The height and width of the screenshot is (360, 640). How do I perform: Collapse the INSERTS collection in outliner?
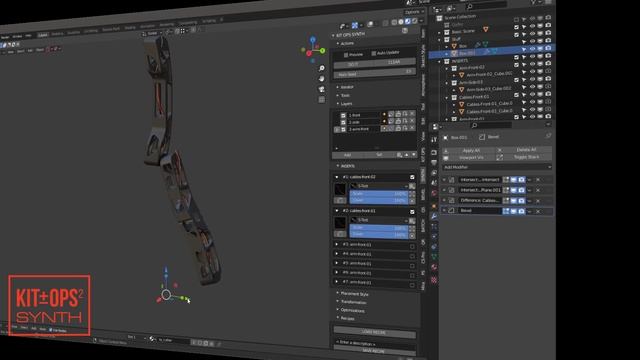point(440,61)
